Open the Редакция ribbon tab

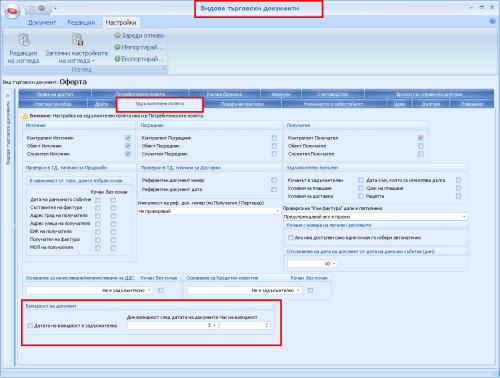pos(81,23)
